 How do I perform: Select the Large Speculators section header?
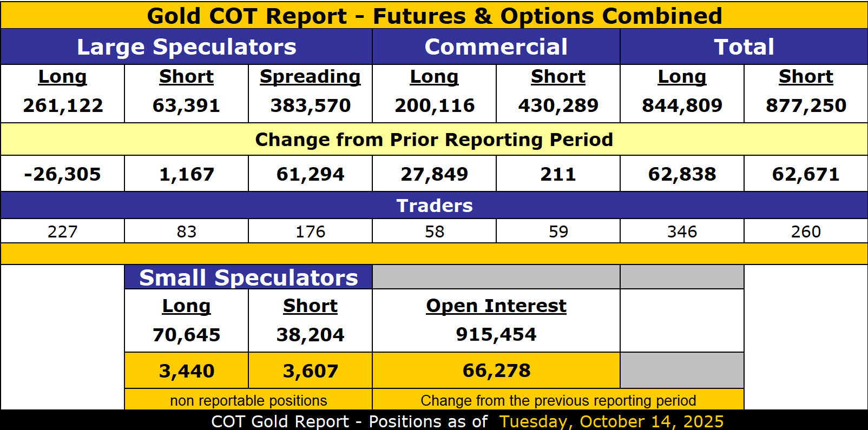click(187, 47)
